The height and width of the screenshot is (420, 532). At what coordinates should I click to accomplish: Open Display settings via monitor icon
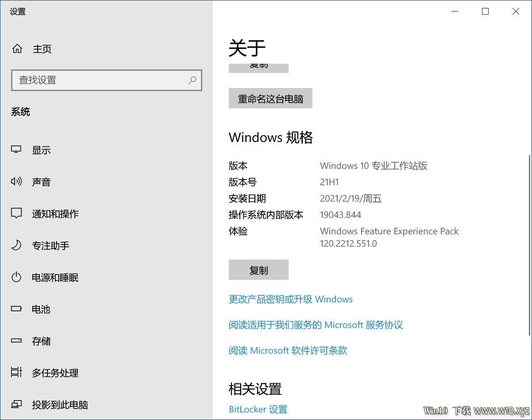click(x=16, y=150)
